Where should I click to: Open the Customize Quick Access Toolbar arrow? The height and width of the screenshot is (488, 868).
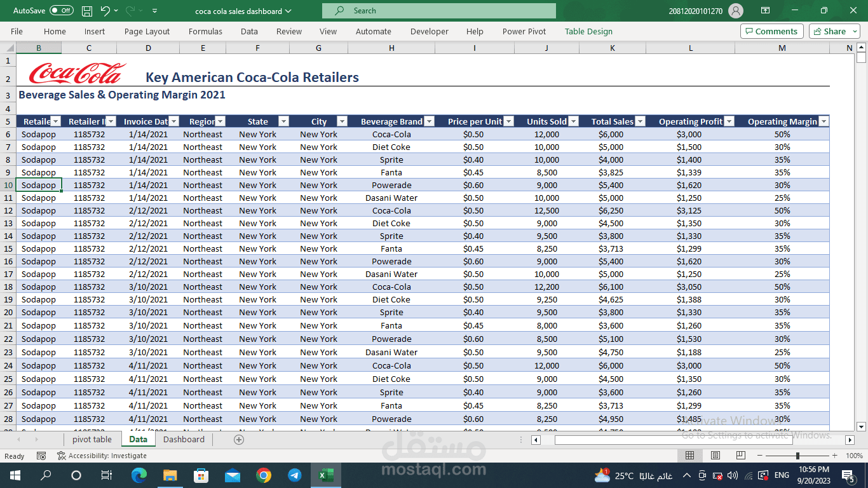[155, 11]
